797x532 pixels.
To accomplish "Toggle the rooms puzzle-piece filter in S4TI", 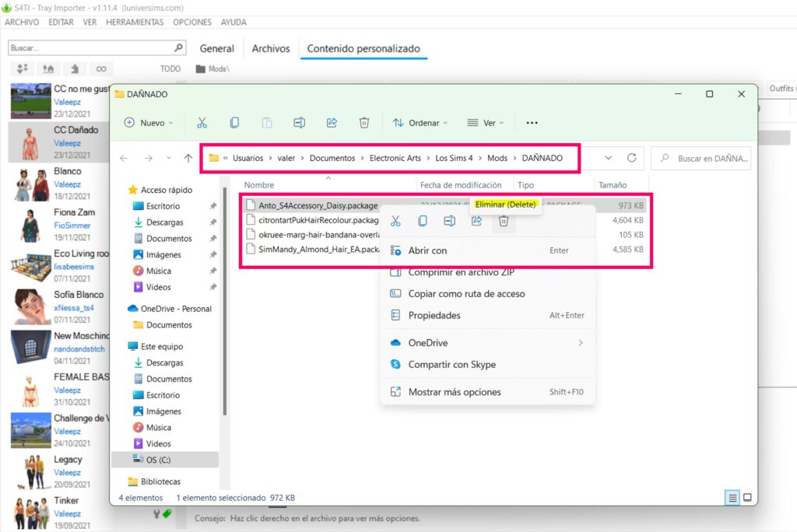I will click(75, 68).
